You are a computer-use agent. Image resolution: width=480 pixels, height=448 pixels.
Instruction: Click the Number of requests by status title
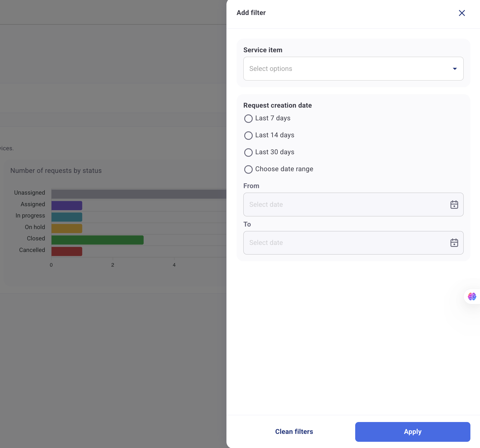click(x=56, y=171)
